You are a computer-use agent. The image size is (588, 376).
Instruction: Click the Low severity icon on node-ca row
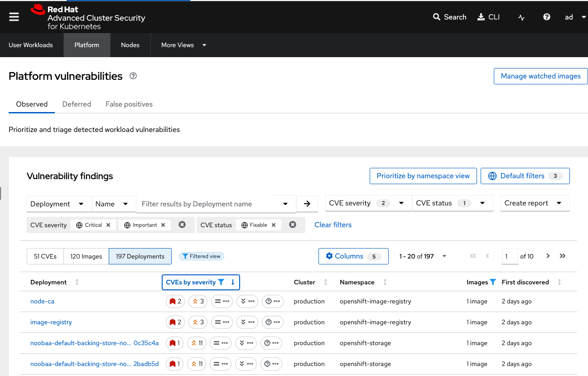pos(247,301)
